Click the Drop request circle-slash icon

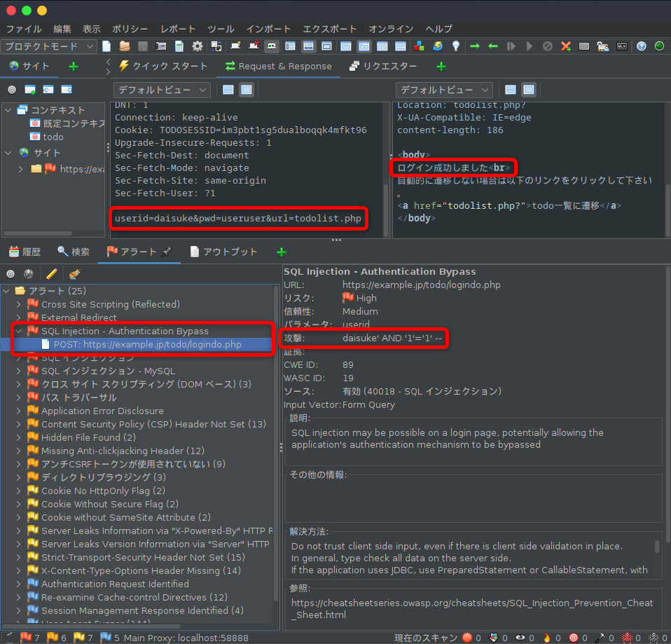click(x=547, y=46)
